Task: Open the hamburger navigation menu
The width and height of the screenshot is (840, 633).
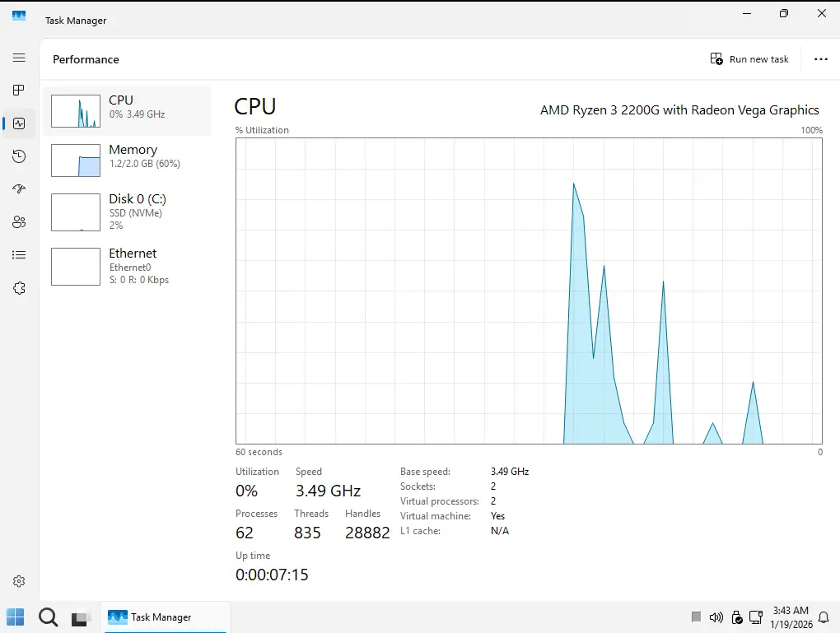Action: click(x=19, y=58)
